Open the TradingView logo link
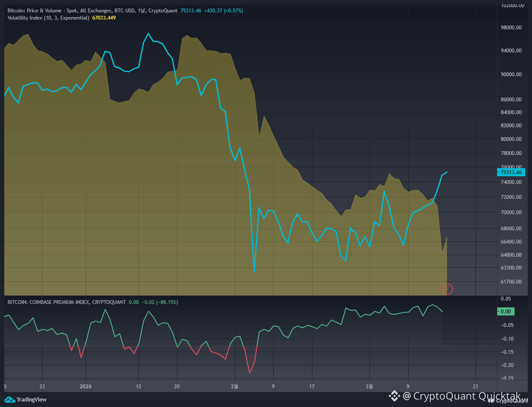532x407 pixels. (x=26, y=399)
